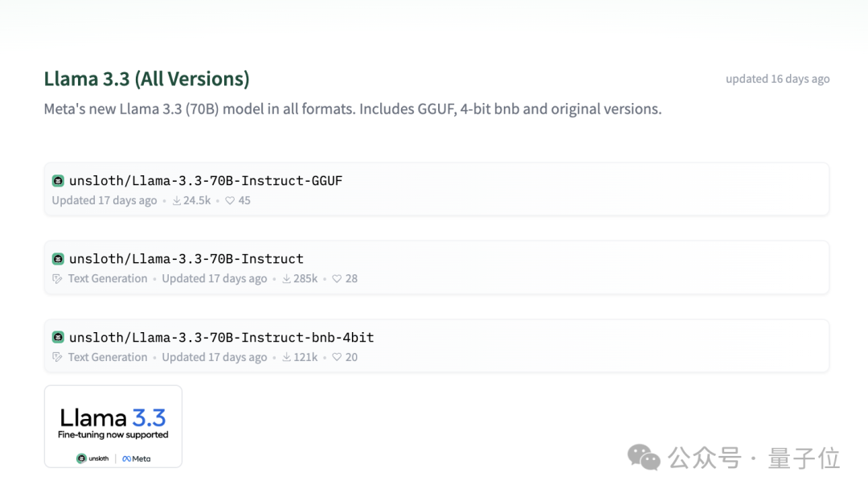Click the heart icon showing 20 likes
This screenshot has height=493, width=868.
pyautogui.click(x=337, y=357)
